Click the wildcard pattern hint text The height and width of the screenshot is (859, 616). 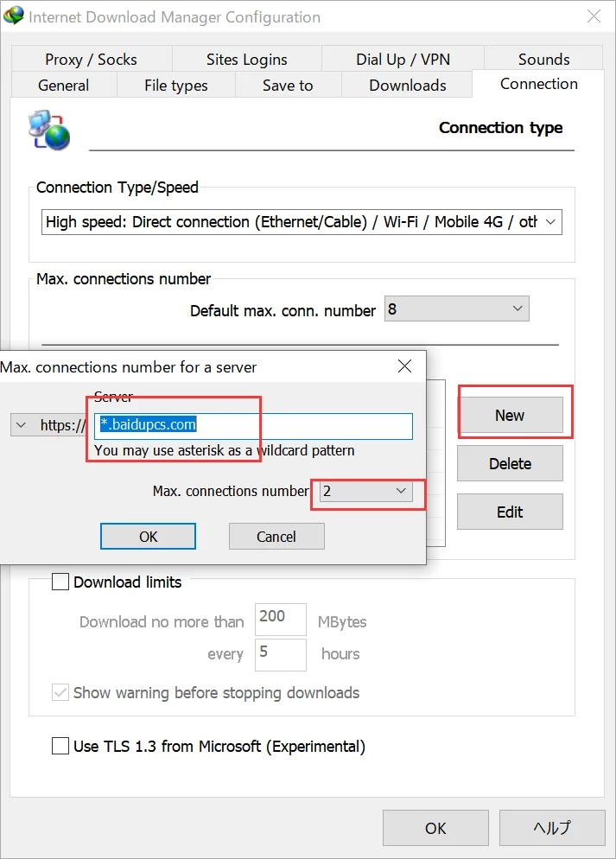coord(225,450)
